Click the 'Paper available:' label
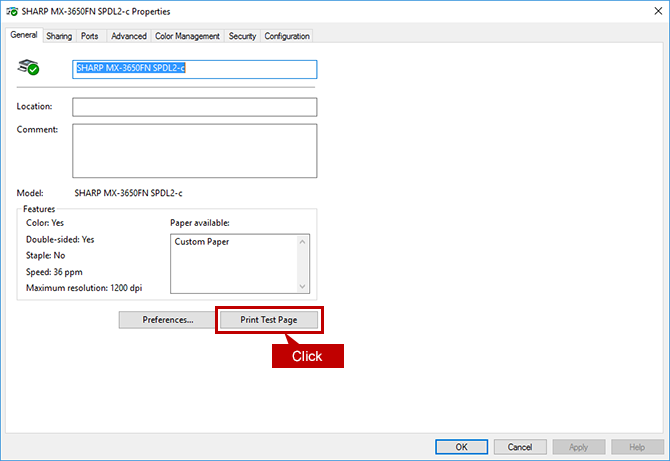The height and width of the screenshot is (461, 670). 200,223
